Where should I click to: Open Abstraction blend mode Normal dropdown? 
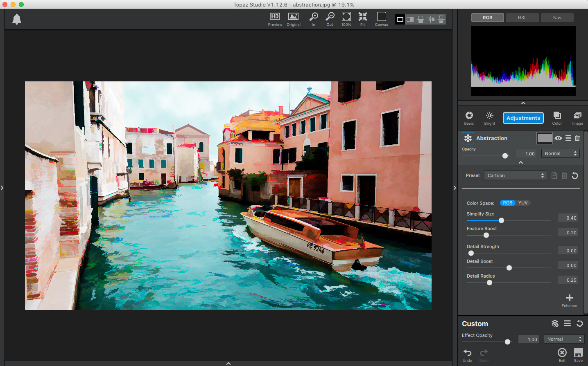click(560, 153)
